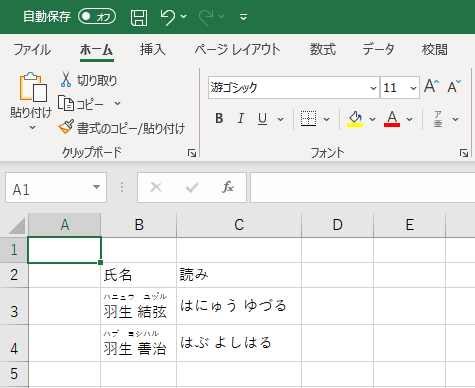Select row 3 header
The image size is (475, 388).
click(14, 306)
